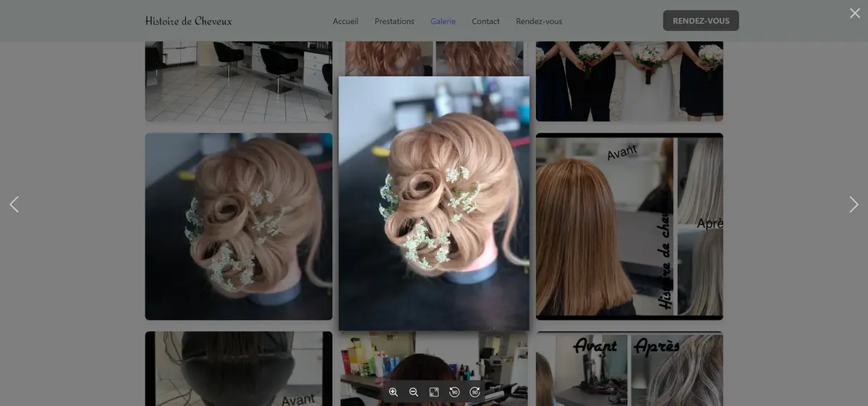Screen dimensions: 868x406
Task: Open the floral updo thumbnail behind the lightbox
Action: click(x=239, y=227)
